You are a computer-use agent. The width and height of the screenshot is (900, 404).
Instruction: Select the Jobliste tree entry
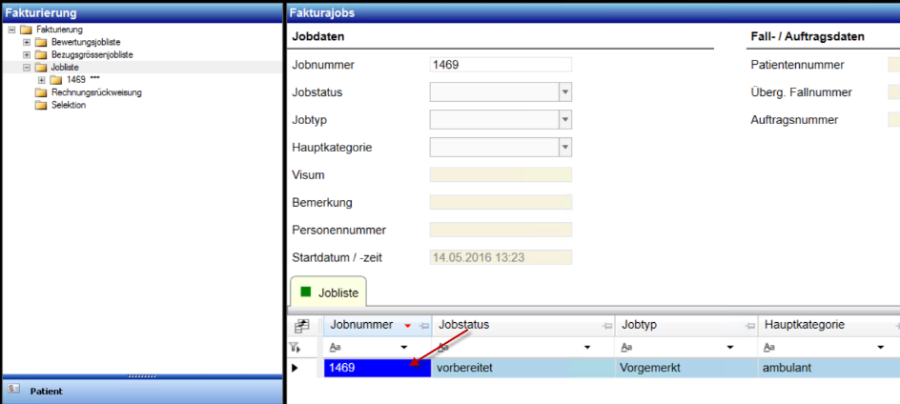click(x=65, y=67)
